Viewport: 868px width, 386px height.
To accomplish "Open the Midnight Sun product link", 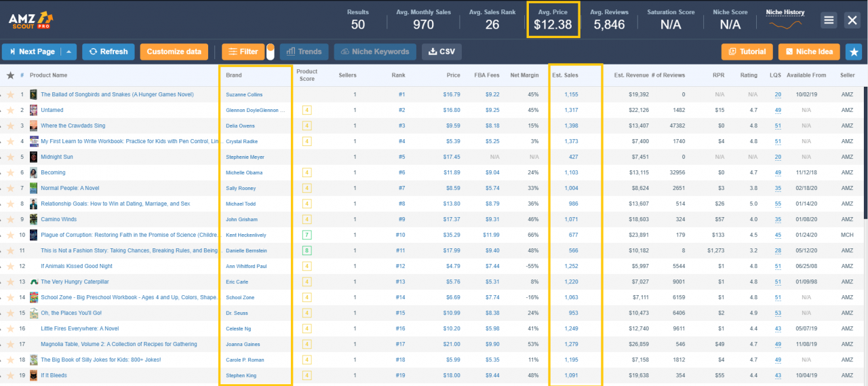I will [x=57, y=157].
